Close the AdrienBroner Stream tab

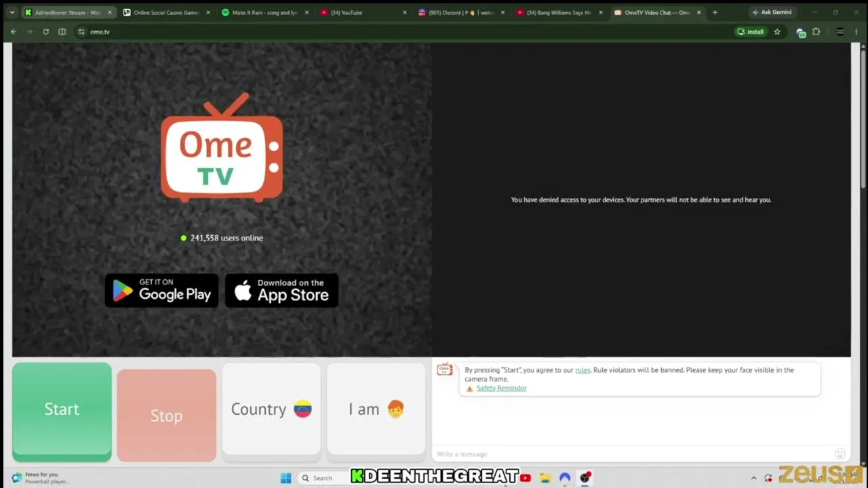coord(110,12)
